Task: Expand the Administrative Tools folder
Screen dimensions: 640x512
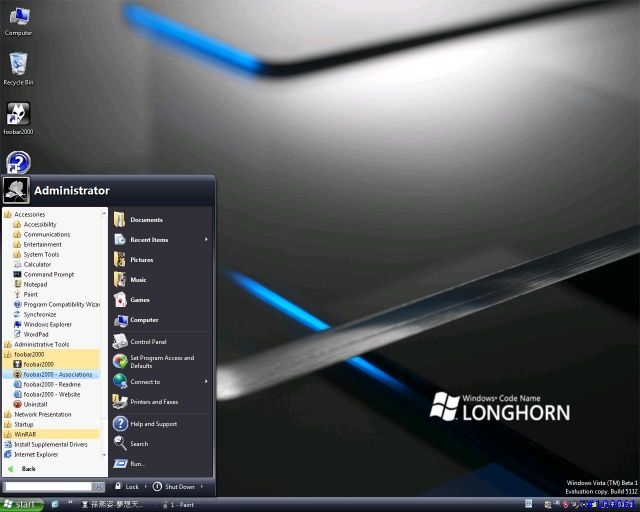Action: tap(37, 345)
